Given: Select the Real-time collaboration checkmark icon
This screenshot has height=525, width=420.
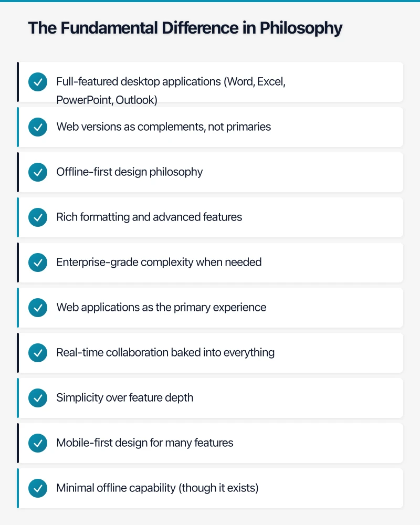Looking at the screenshot, I should (38, 353).
